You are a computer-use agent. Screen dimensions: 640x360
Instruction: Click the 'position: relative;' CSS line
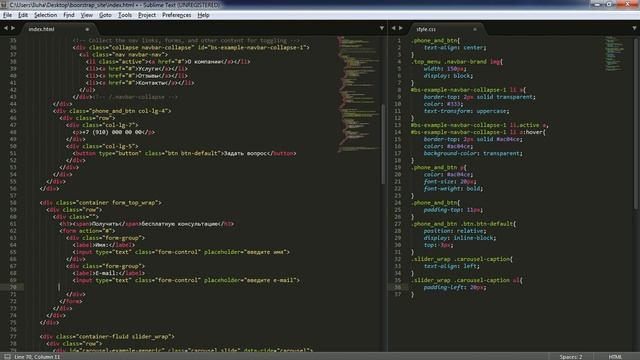click(455, 231)
